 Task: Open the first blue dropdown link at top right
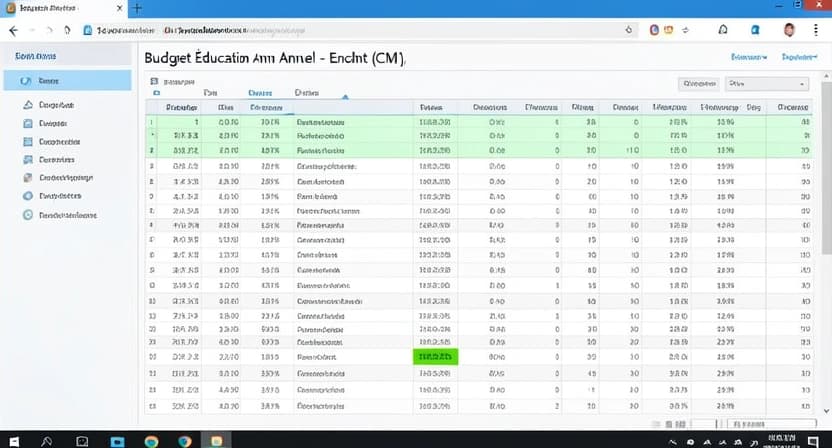click(x=749, y=57)
